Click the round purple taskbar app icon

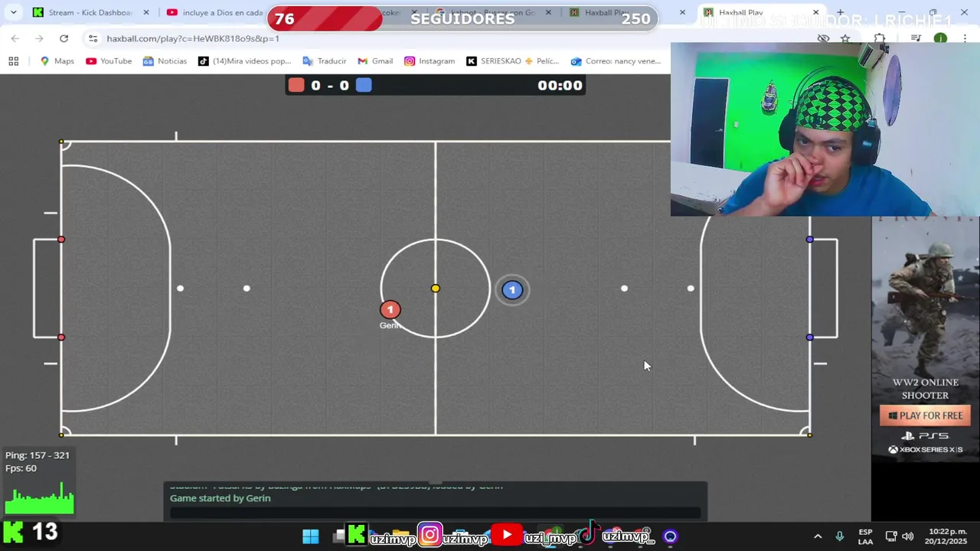click(670, 536)
